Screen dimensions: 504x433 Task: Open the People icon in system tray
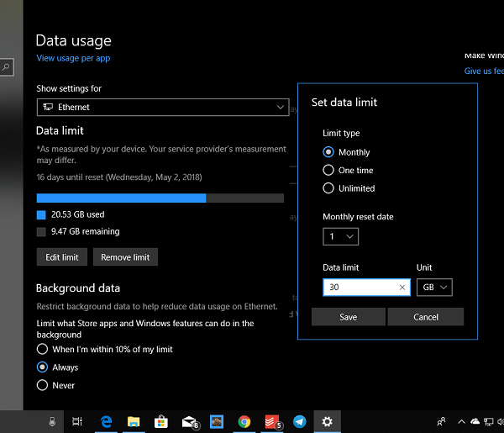click(441, 421)
